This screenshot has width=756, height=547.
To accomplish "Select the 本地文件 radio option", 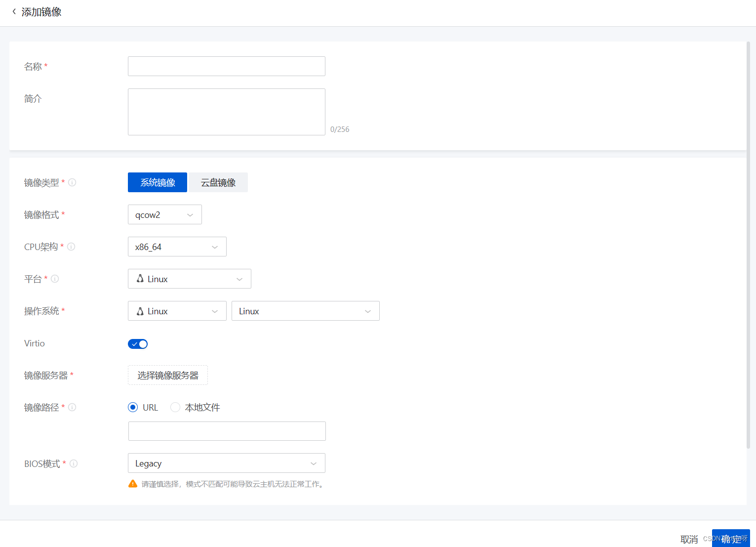I will point(175,407).
